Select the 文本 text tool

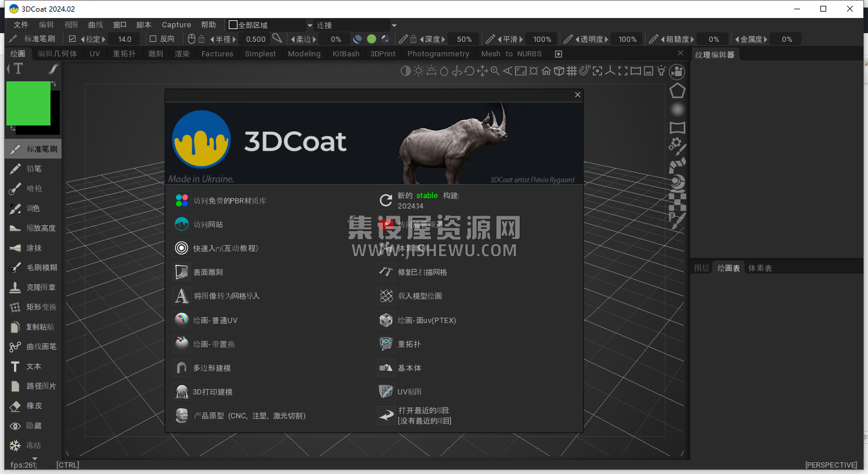[x=33, y=367]
